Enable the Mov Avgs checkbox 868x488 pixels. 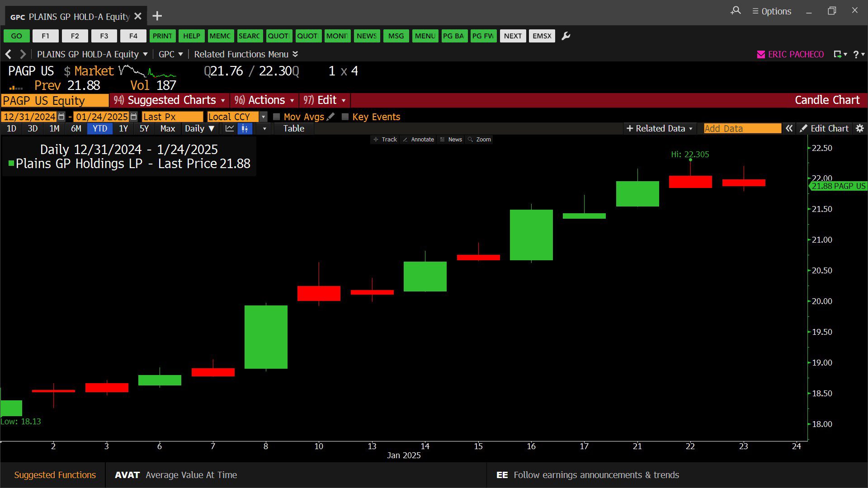[277, 117]
